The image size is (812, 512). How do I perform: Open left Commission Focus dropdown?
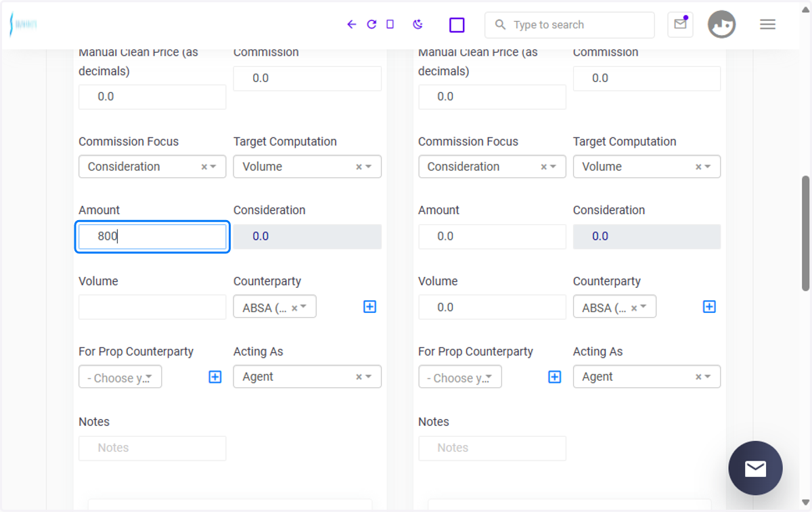tap(152, 167)
